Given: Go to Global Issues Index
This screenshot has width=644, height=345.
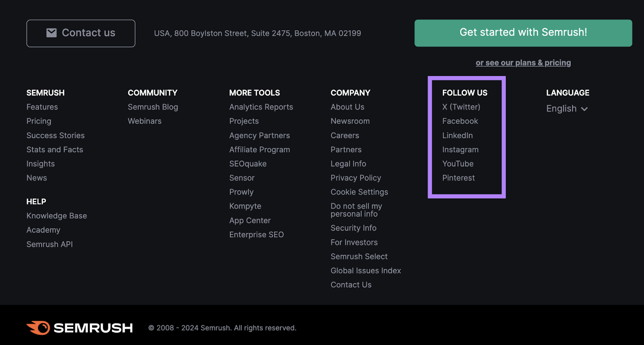Looking at the screenshot, I should tap(365, 270).
